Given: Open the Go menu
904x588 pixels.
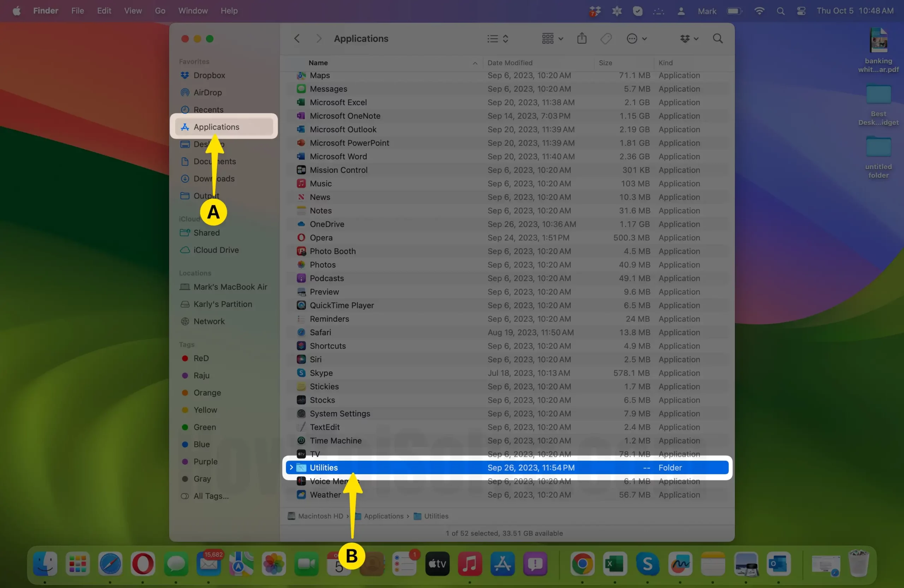Looking at the screenshot, I should pos(160,11).
